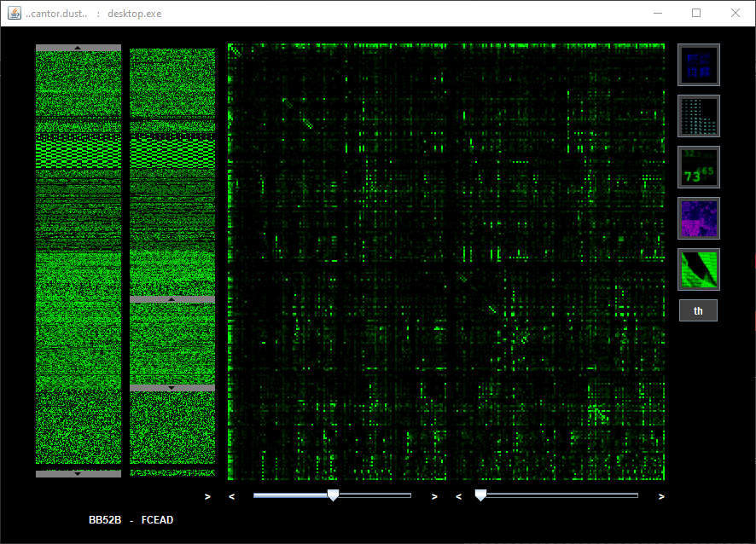Select the blue grid visualization thumbnail

[698, 65]
